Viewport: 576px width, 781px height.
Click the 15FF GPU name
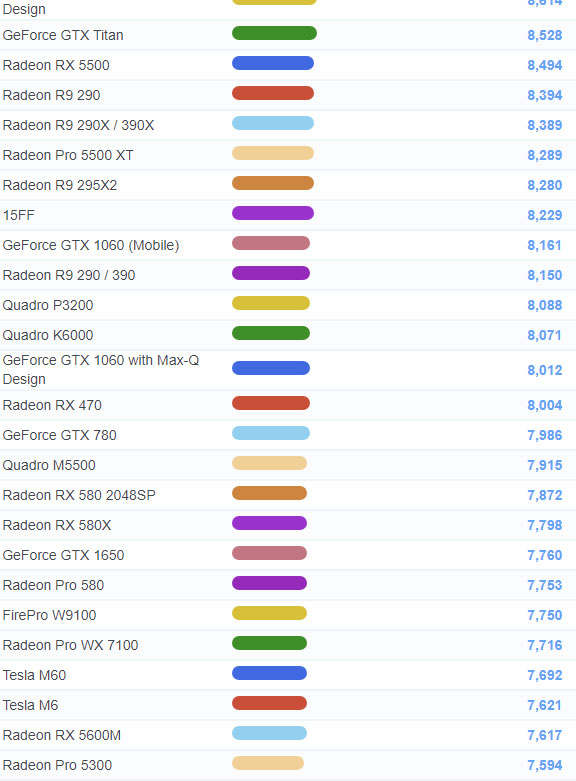tap(18, 215)
